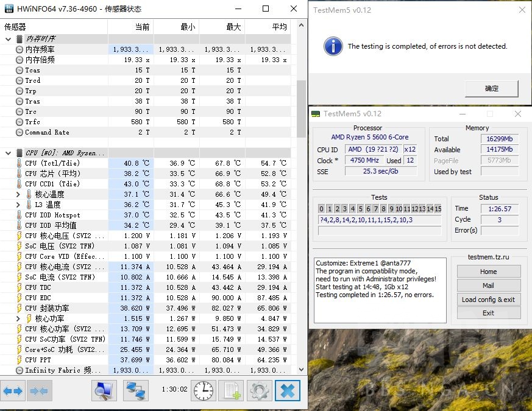Click the logging report icon with green plus
This screenshot has width=532, height=411.
point(231,390)
